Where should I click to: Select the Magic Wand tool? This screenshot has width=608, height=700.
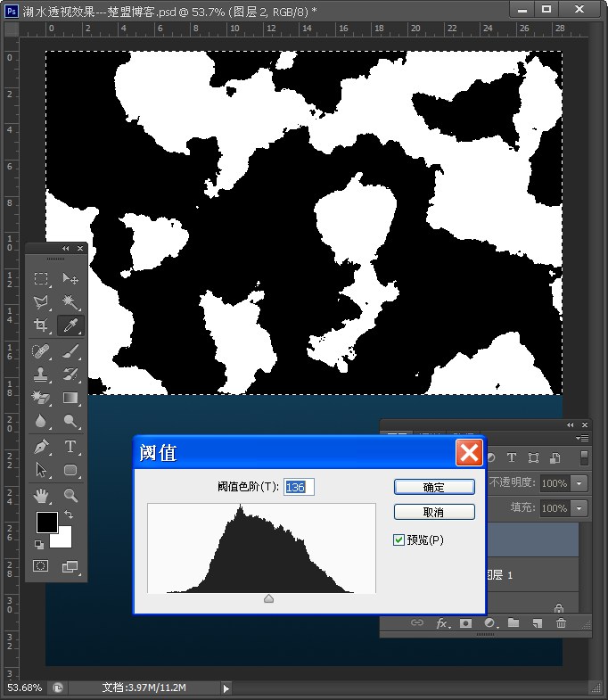[70, 301]
